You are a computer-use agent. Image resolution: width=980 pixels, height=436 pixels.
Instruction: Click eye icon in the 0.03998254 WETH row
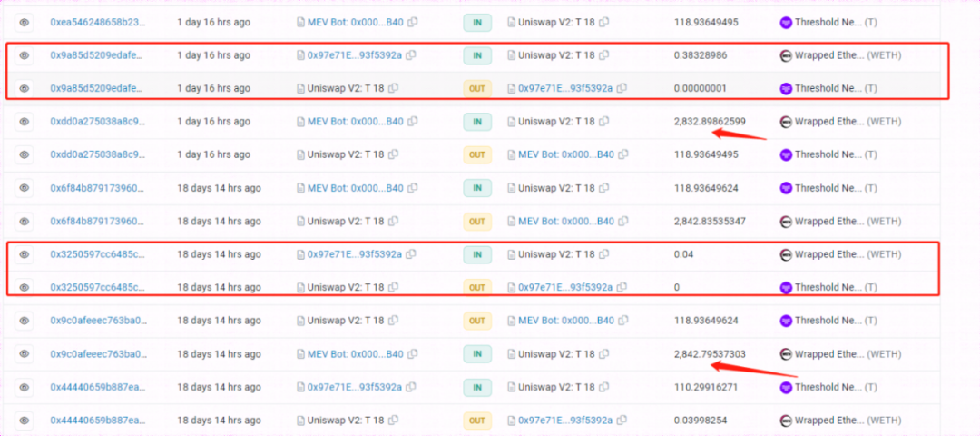coord(24,420)
